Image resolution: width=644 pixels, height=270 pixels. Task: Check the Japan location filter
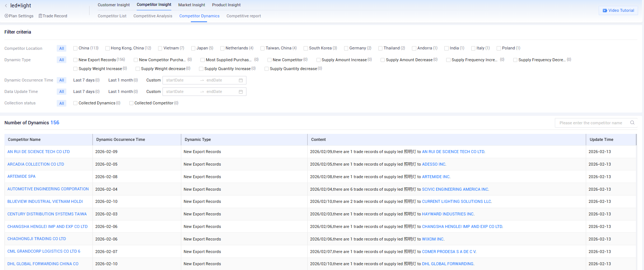click(x=193, y=48)
